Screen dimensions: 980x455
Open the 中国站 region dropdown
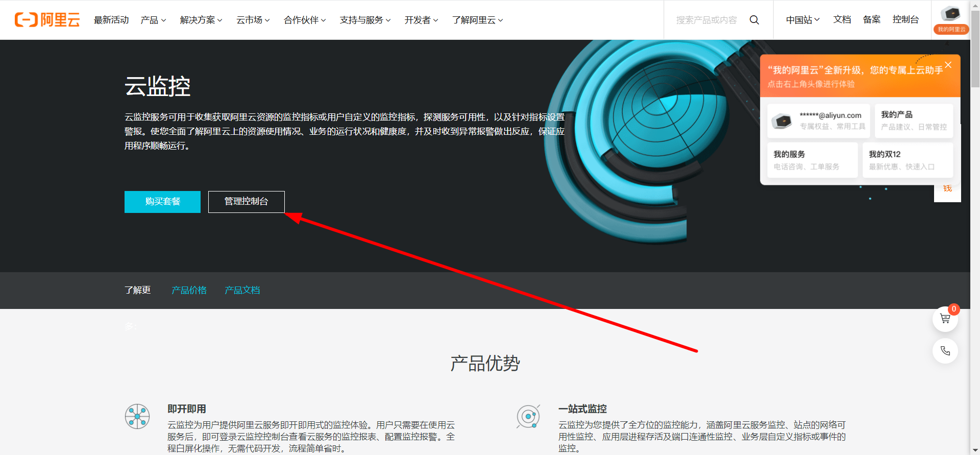click(x=802, y=20)
